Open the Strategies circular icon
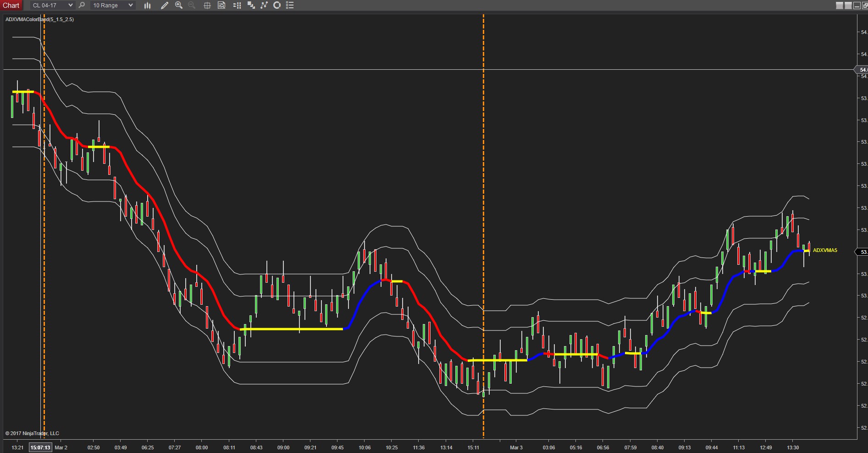868x453 pixels. (x=277, y=6)
